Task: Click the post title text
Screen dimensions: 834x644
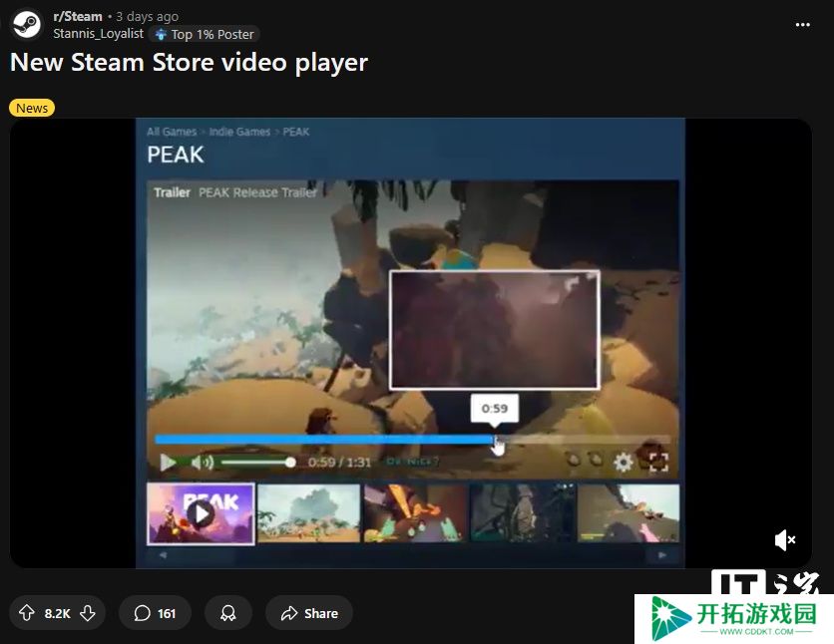Action: click(189, 63)
